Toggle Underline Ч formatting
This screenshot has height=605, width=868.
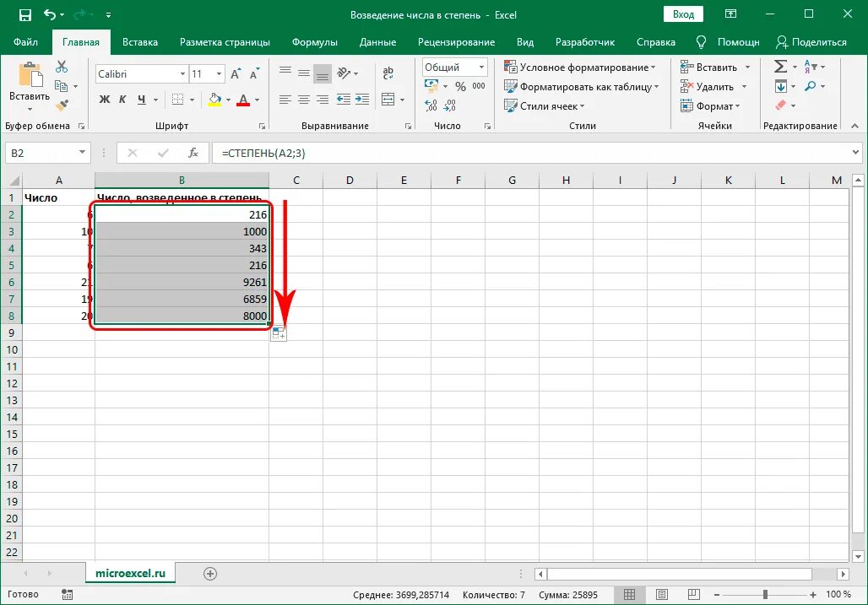click(x=142, y=100)
